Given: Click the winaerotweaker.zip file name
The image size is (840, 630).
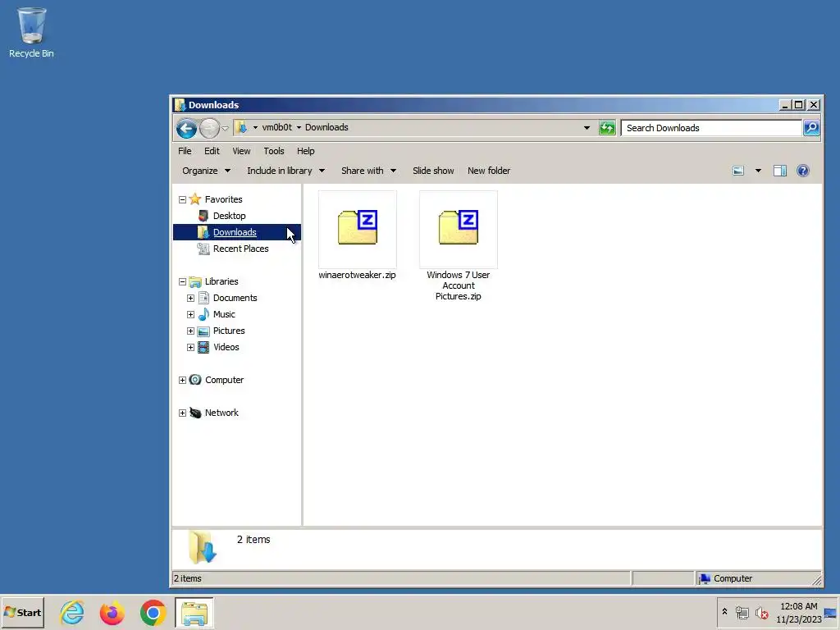Looking at the screenshot, I should (x=358, y=275).
